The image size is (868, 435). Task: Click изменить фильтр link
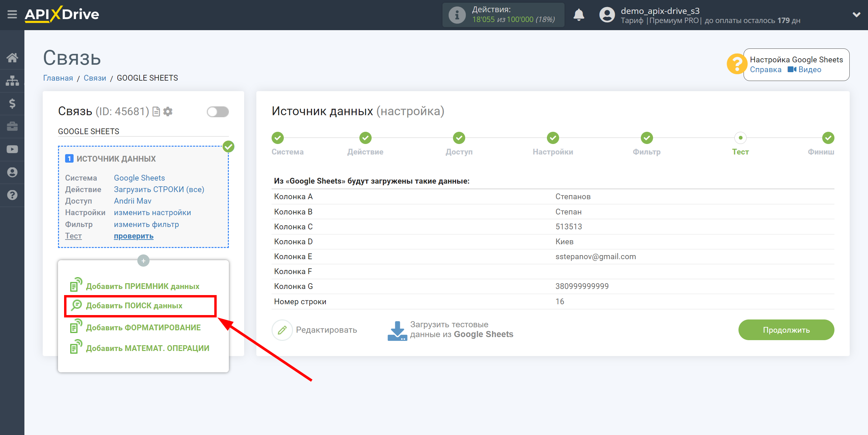click(146, 224)
